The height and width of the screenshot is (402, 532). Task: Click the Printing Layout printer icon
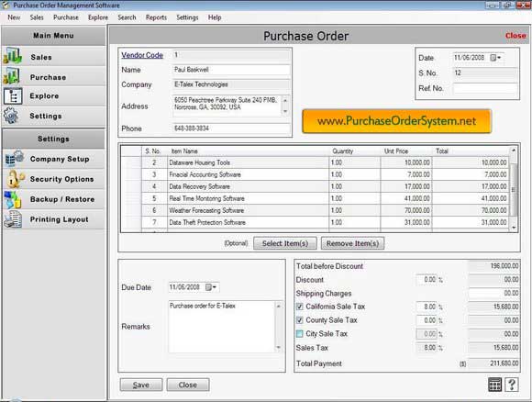pos(13,219)
